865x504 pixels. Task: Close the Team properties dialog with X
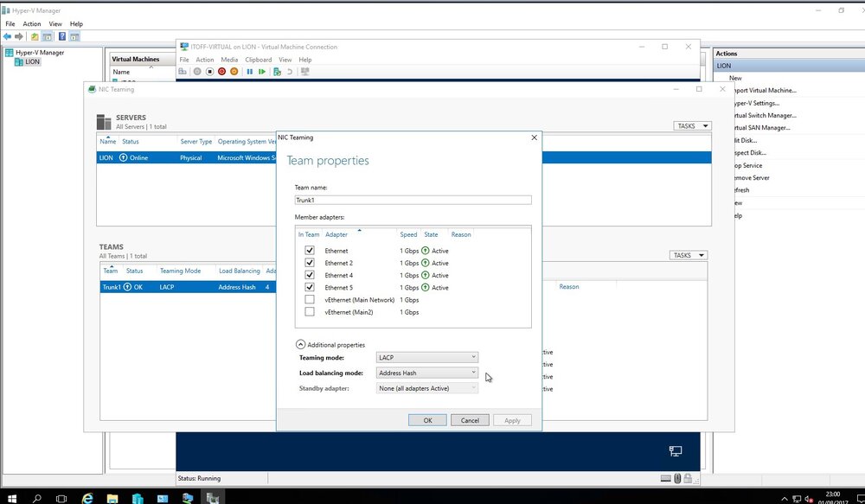point(534,137)
